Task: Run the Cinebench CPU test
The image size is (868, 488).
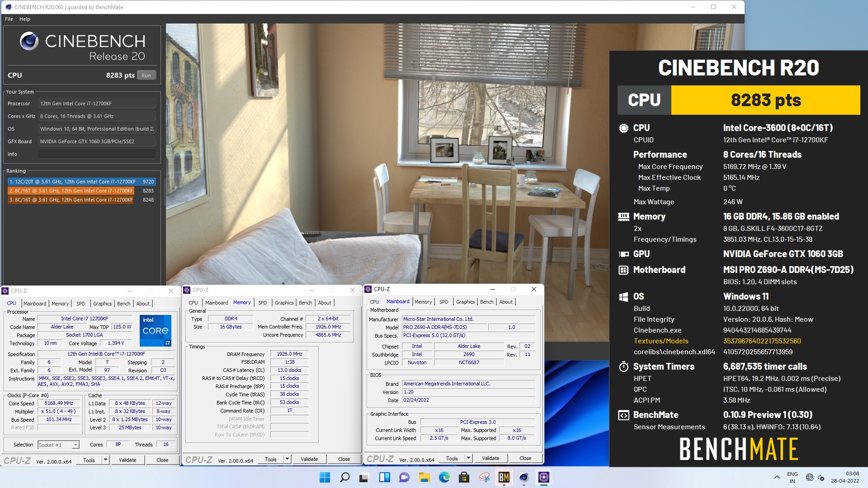Action: pos(146,75)
